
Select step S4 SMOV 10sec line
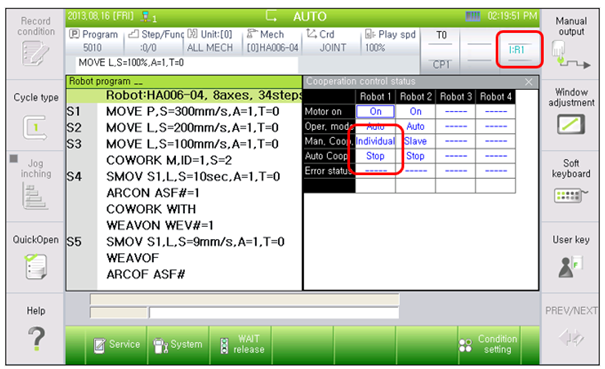pos(184,177)
